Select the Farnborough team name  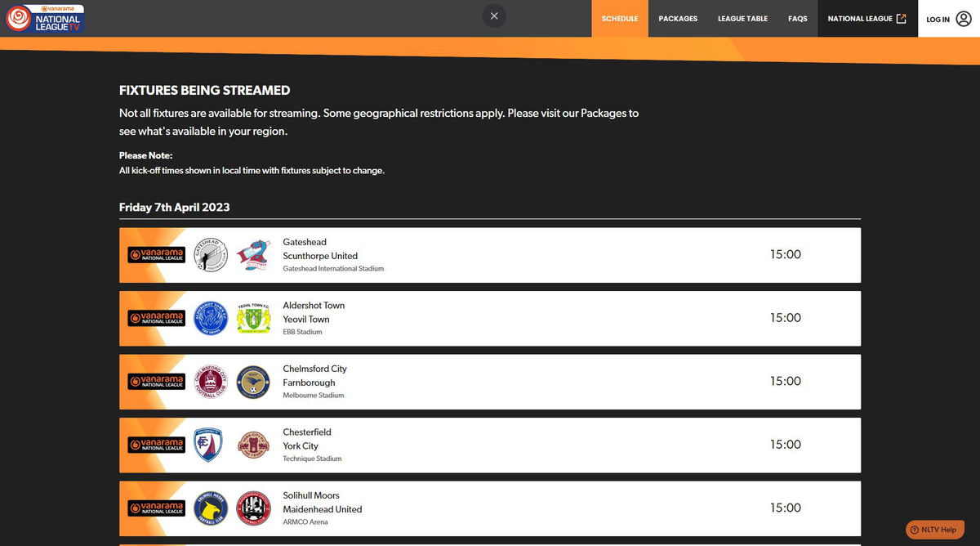pyautogui.click(x=309, y=383)
